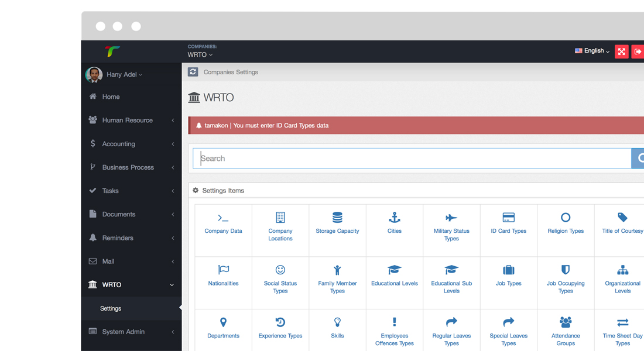The image size is (644, 351).
Task: Open the English language dropdown
Action: coord(592,51)
